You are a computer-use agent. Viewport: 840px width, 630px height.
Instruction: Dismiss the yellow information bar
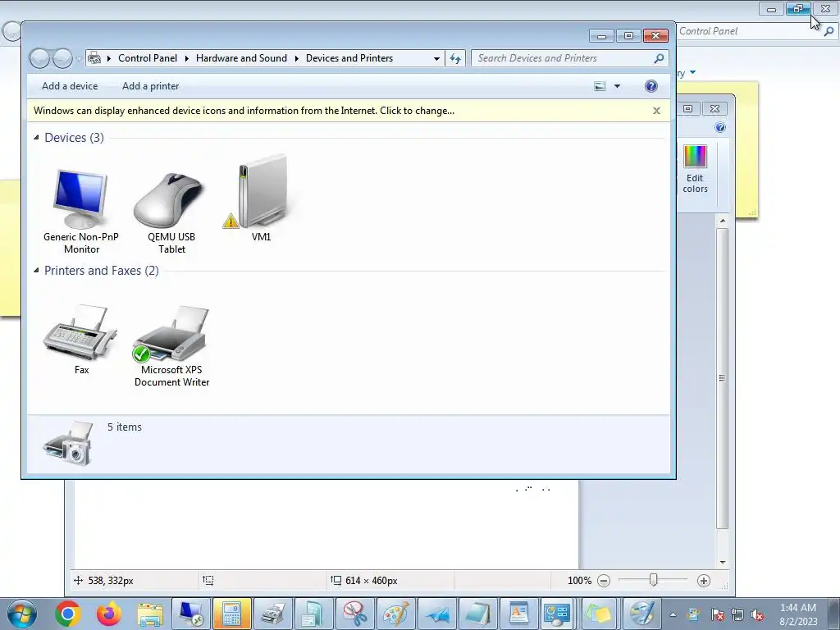656,111
